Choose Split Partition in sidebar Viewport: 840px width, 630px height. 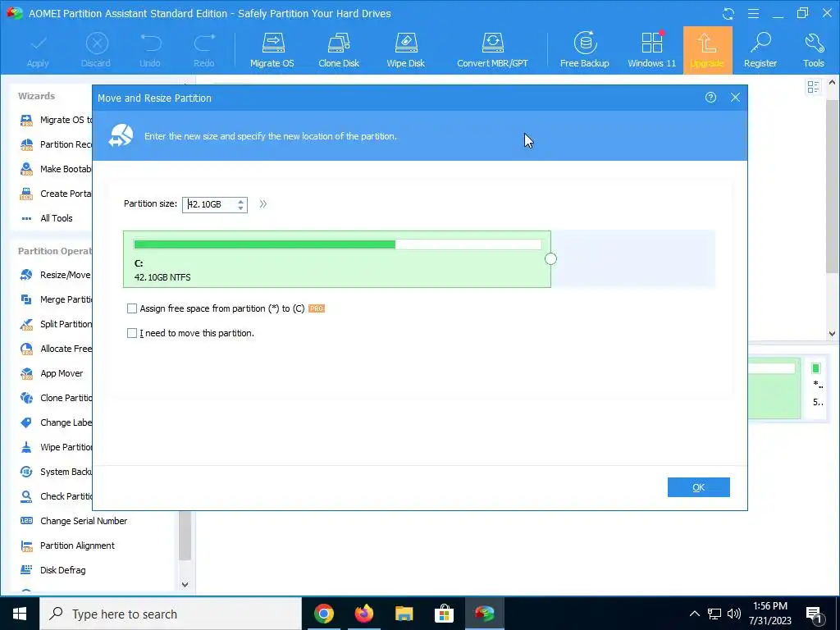pyautogui.click(x=55, y=324)
